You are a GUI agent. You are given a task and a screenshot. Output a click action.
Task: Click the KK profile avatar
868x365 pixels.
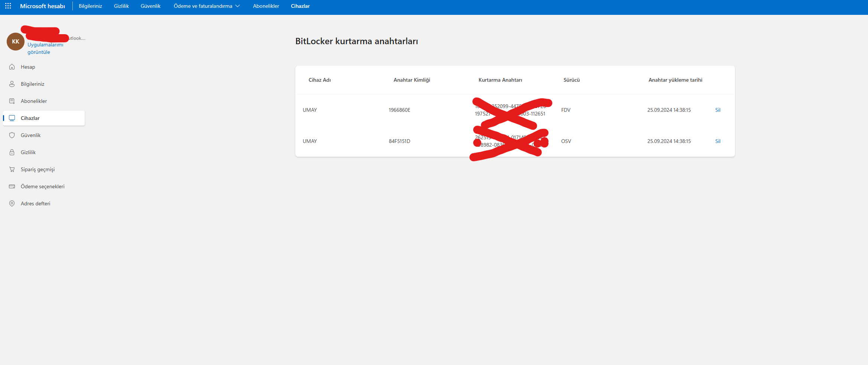(x=16, y=42)
